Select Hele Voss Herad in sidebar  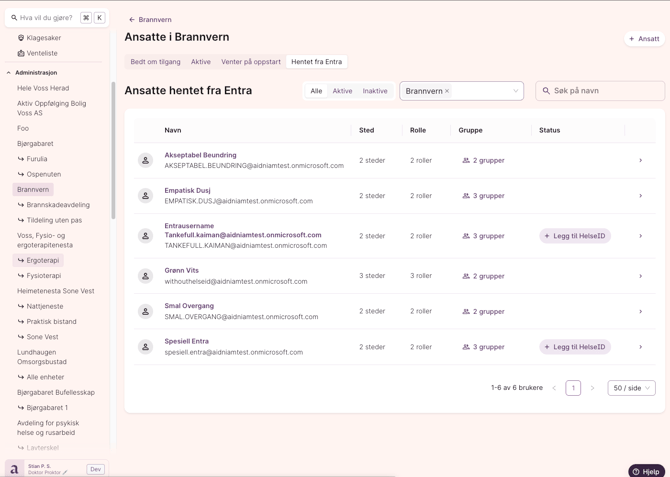[43, 88]
